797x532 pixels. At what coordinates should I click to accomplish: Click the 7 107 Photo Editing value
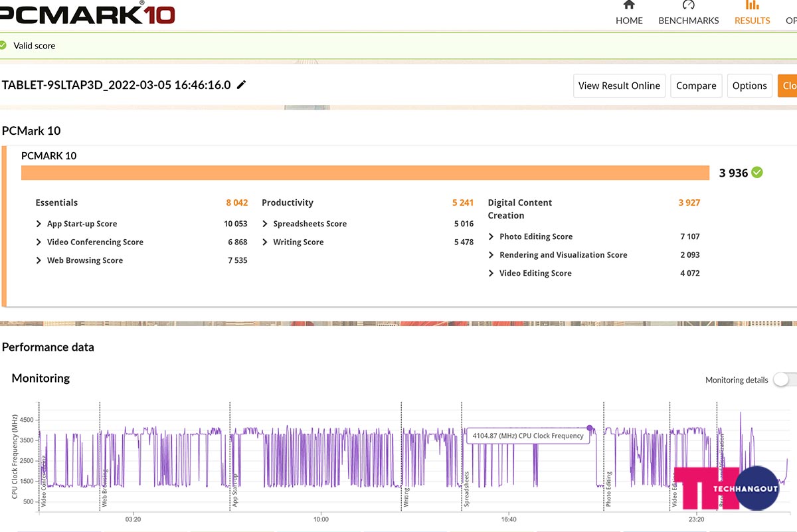coord(690,236)
